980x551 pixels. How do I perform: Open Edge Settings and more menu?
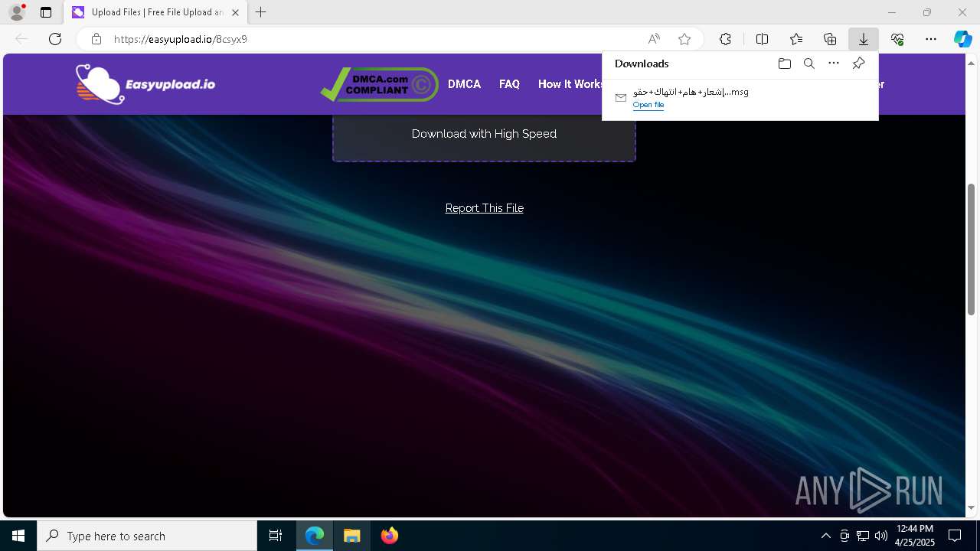point(931,39)
